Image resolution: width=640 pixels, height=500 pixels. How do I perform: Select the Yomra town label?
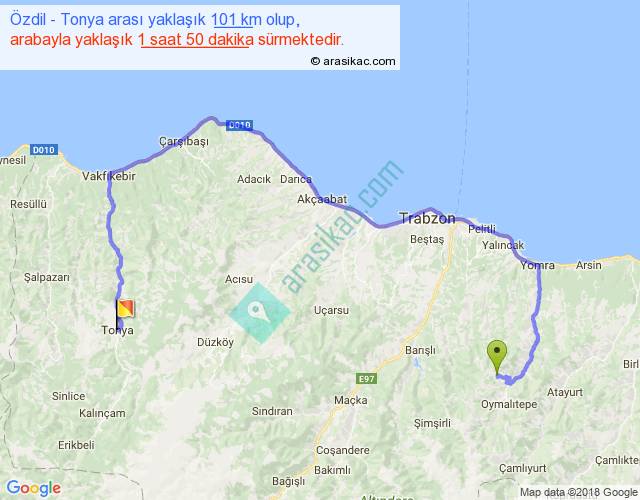[x=539, y=265]
